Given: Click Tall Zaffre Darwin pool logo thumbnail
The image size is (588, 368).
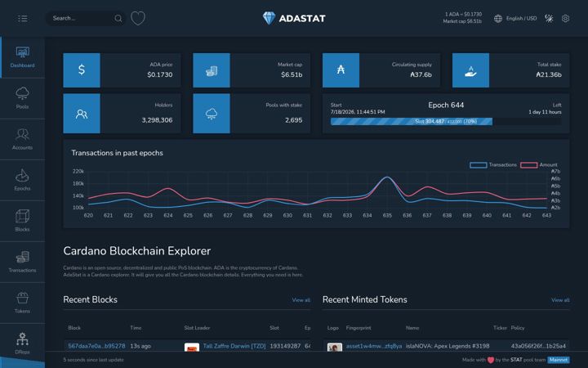Looking at the screenshot, I should click(x=192, y=348).
